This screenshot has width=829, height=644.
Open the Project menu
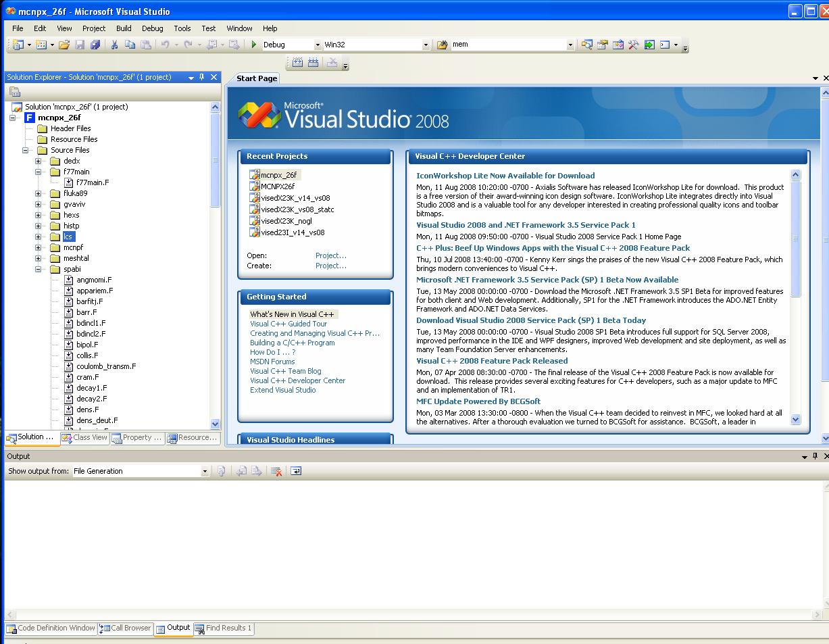point(94,28)
